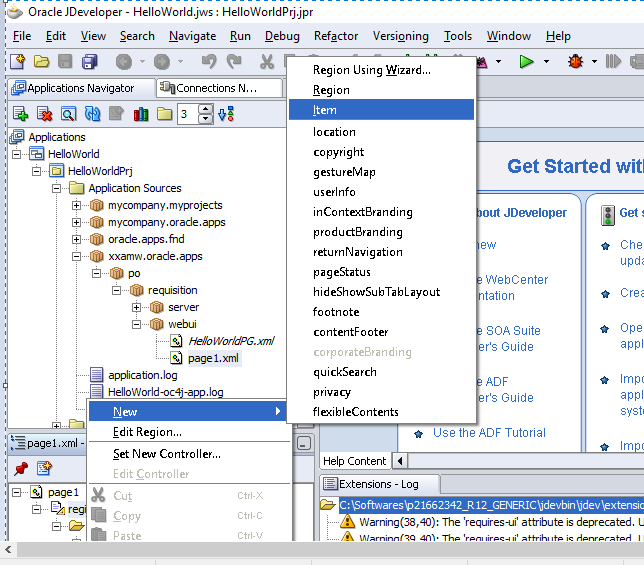Viewport: 644px width, 565px height.
Task: Click the Debug bug icon
Action: 575,62
